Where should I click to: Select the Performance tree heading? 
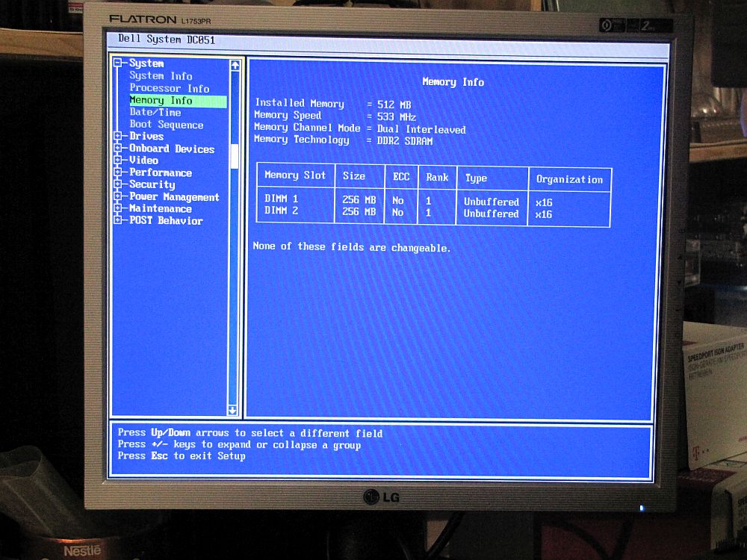pos(161,172)
